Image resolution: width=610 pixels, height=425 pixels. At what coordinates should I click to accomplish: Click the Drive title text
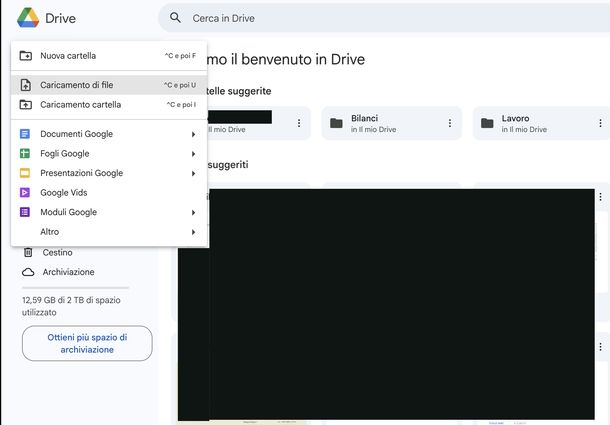[x=60, y=18]
